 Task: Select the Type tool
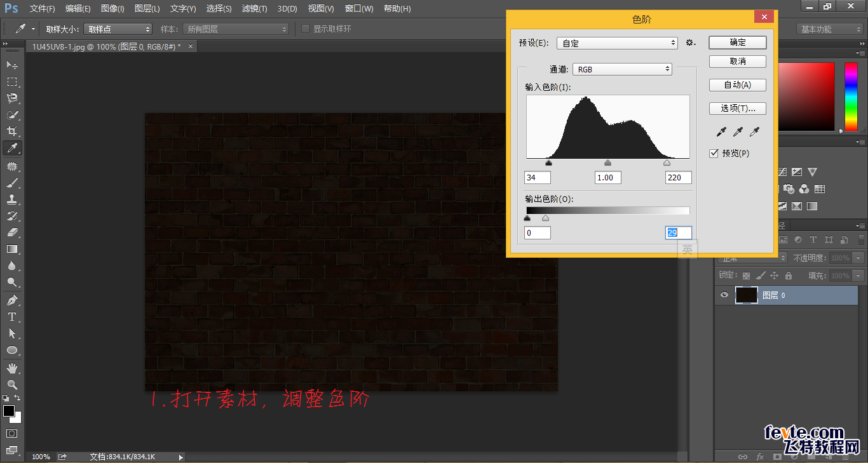12,317
